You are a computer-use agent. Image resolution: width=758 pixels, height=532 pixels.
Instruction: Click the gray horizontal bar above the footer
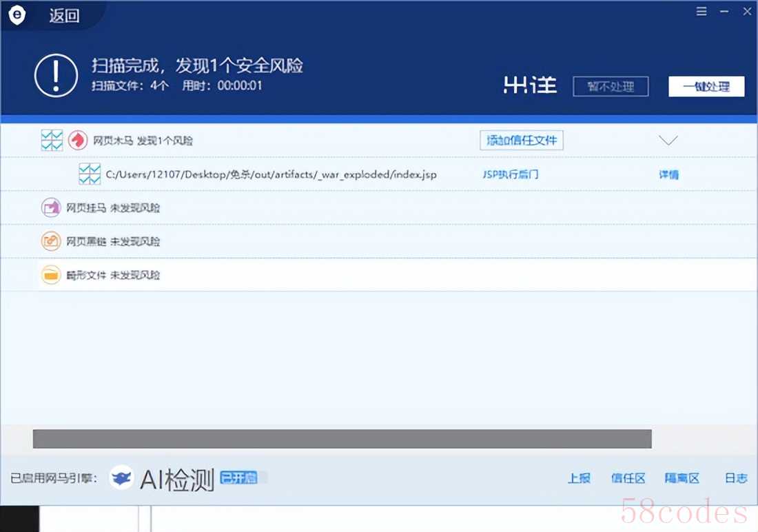point(342,439)
